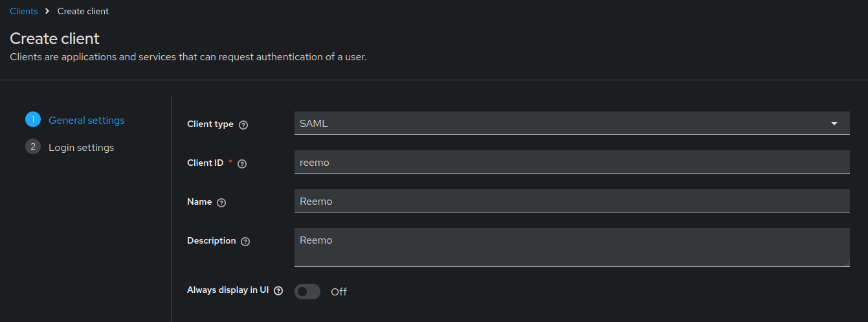This screenshot has height=322, width=868.
Task: Click help icon for Always display in UI
Action: [278, 291]
